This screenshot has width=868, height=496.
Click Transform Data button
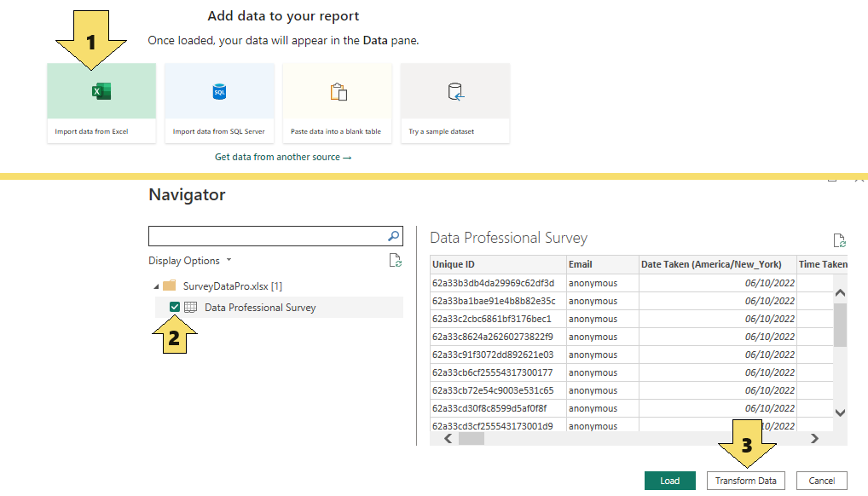point(746,481)
